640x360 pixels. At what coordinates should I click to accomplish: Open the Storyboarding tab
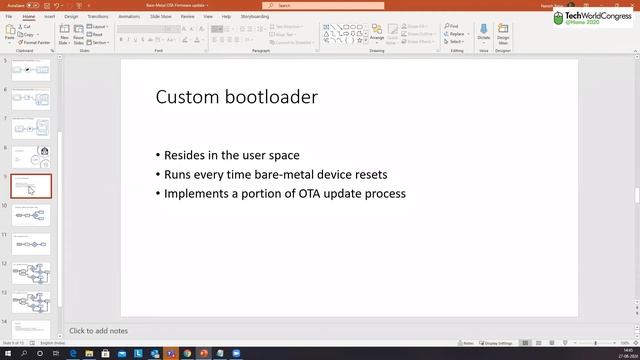point(255,16)
